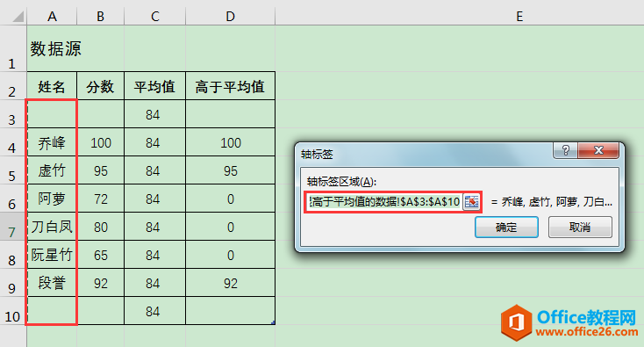
Task: Select row 8 header
Action: tap(13, 255)
